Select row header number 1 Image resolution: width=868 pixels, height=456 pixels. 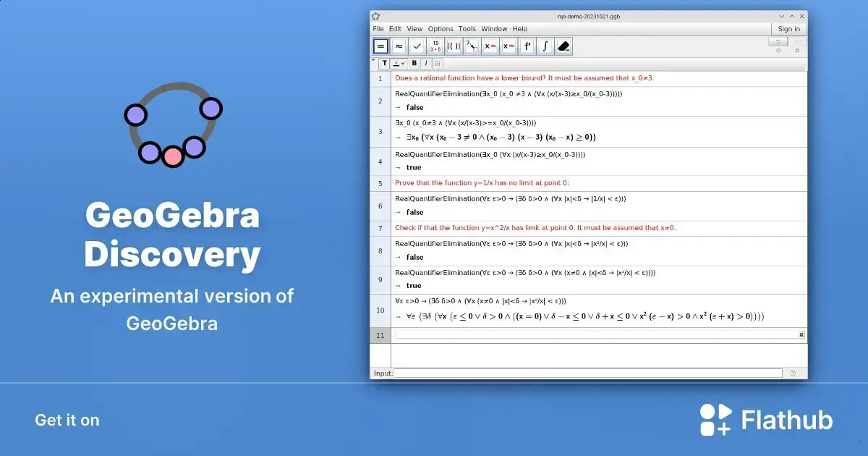pyautogui.click(x=380, y=78)
